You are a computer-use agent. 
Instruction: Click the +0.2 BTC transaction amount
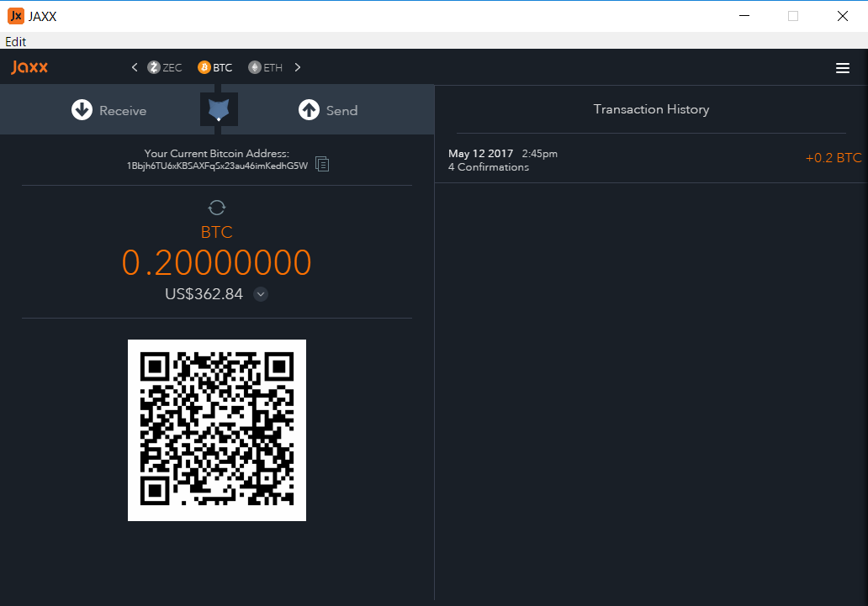834,158
